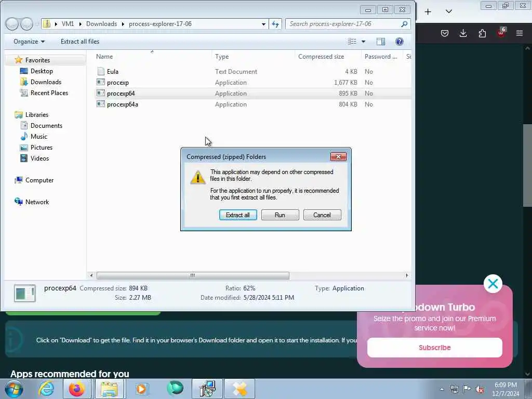Expand the arrow after Downloads in breadcrumb

[x=123, y=24]
